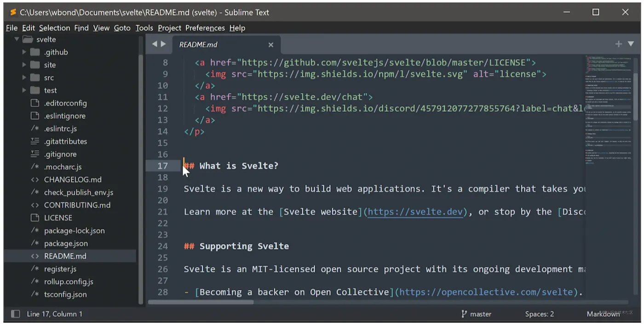Click the .eslintrc.js file icon

(34, 129)
